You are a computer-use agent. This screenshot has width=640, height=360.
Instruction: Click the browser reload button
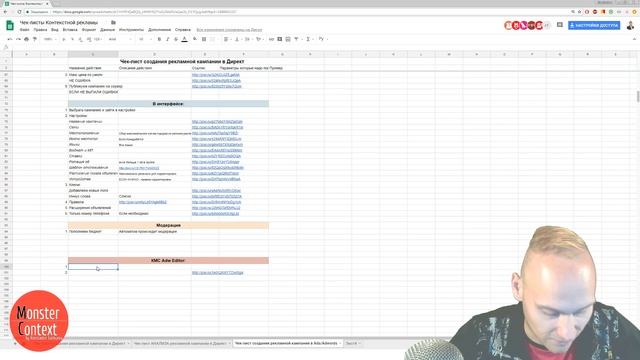[19, 12]
